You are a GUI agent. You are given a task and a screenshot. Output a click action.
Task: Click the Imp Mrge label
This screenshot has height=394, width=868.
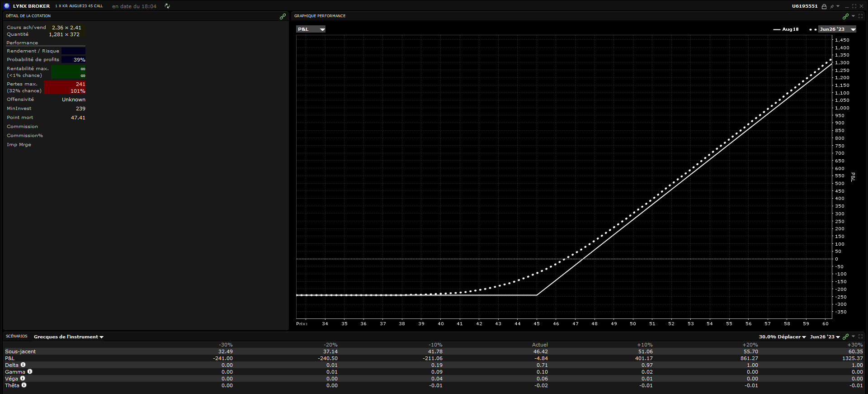click(x=19, y=145)
